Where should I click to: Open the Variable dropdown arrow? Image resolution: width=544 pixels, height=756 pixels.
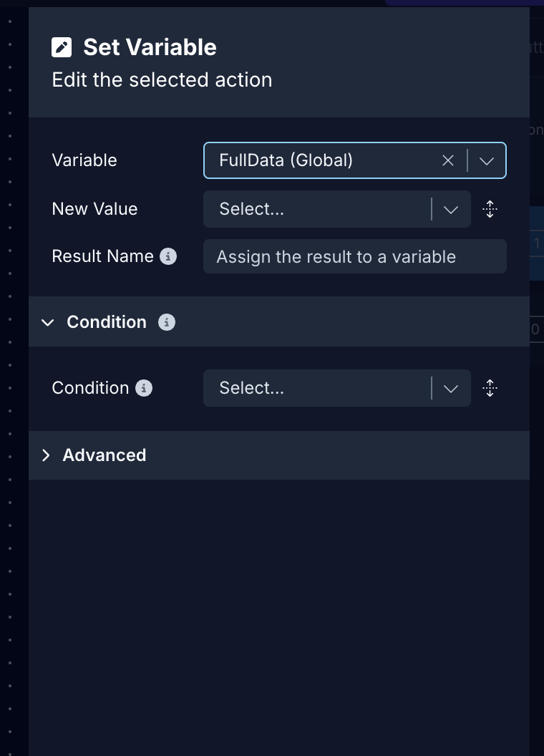point(487,160)
